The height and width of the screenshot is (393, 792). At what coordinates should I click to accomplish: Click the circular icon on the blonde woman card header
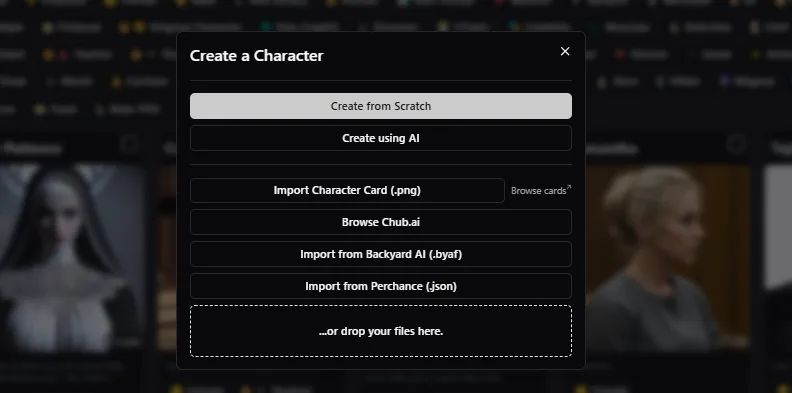(x=735, y=145)
